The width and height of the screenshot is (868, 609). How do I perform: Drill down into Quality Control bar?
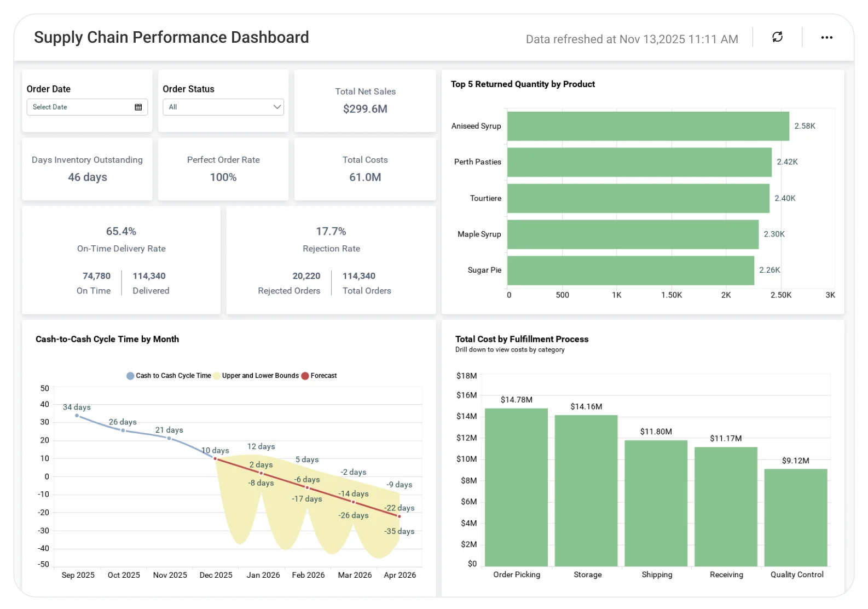click(796, 518)
